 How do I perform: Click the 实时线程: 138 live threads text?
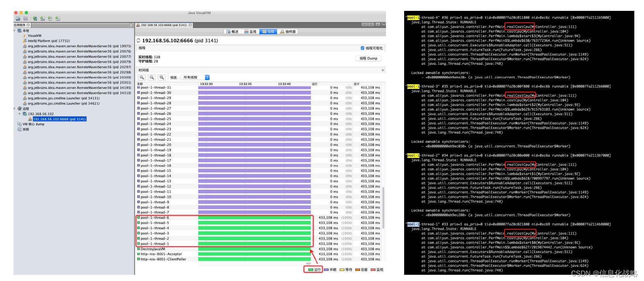(149, 57)
